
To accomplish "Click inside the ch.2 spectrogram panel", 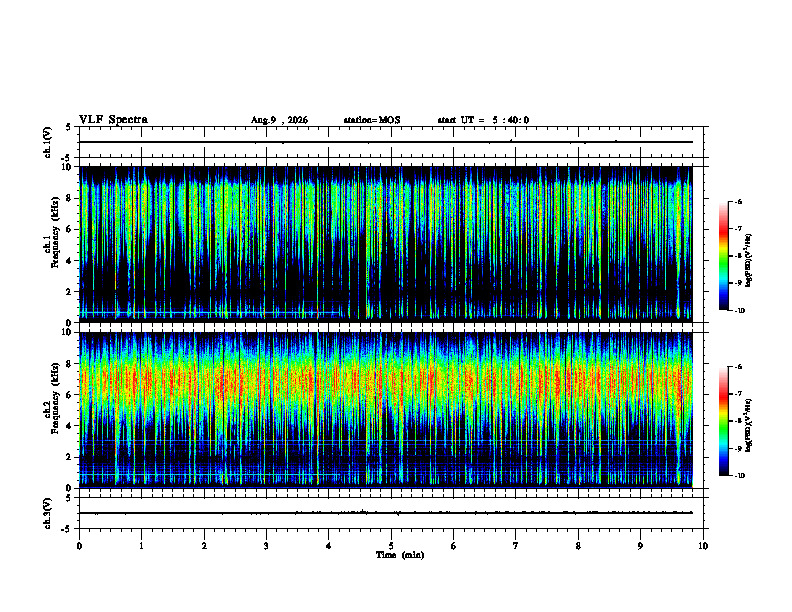I will click(386, 410).
